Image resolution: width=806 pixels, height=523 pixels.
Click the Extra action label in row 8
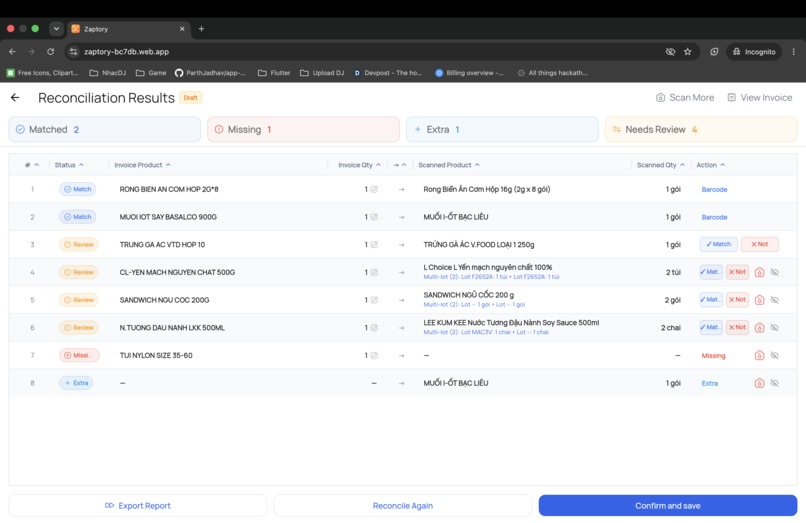coord(709,383)
